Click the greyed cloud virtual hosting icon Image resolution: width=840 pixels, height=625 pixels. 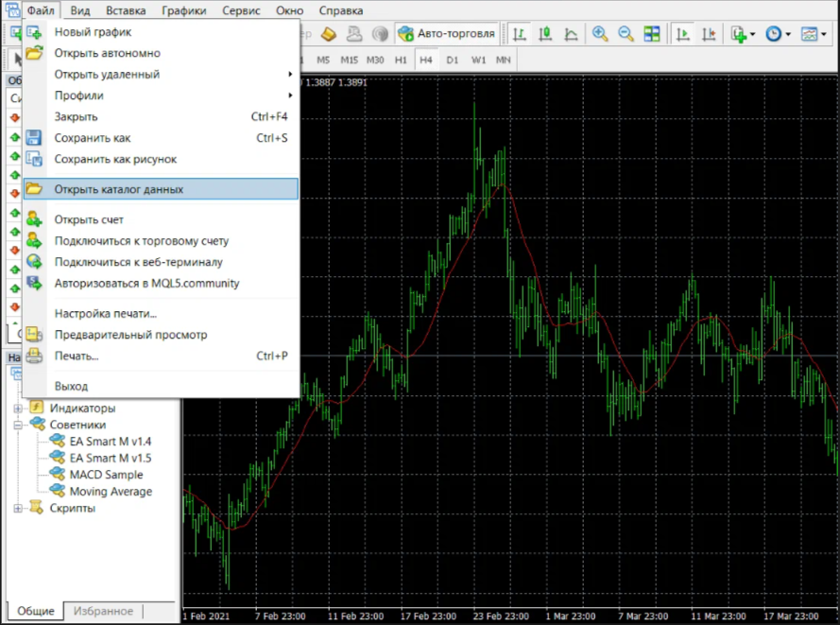coord(354,34)
